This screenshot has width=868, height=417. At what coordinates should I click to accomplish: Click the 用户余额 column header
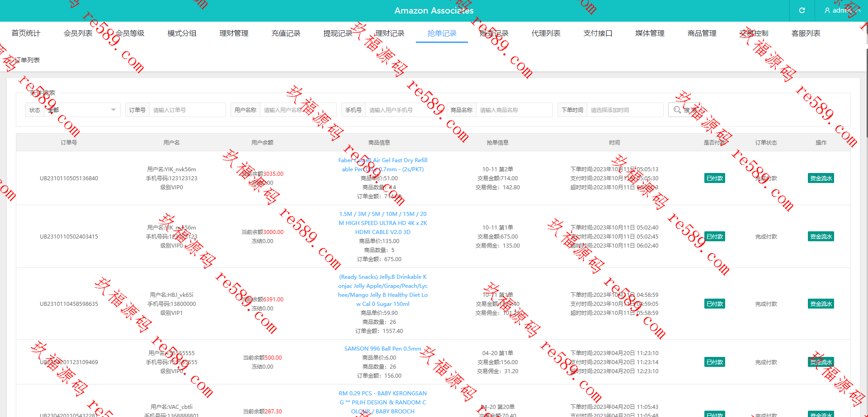coord(262,142)
